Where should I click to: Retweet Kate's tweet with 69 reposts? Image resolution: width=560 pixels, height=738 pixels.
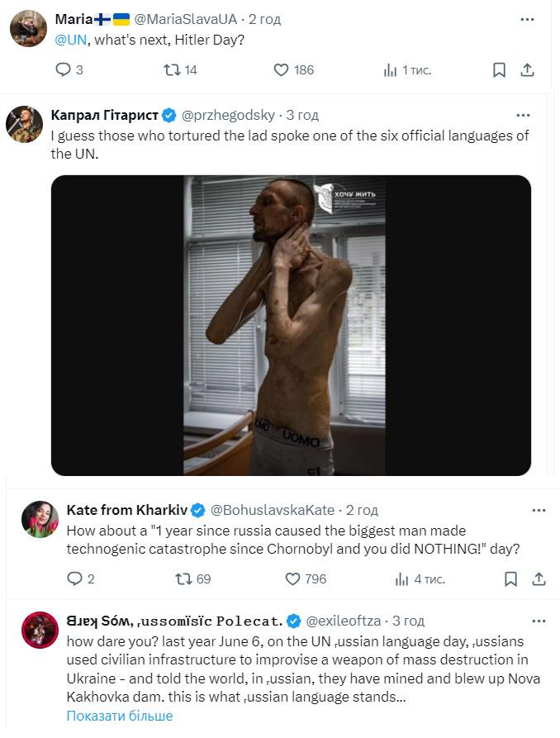183,579
